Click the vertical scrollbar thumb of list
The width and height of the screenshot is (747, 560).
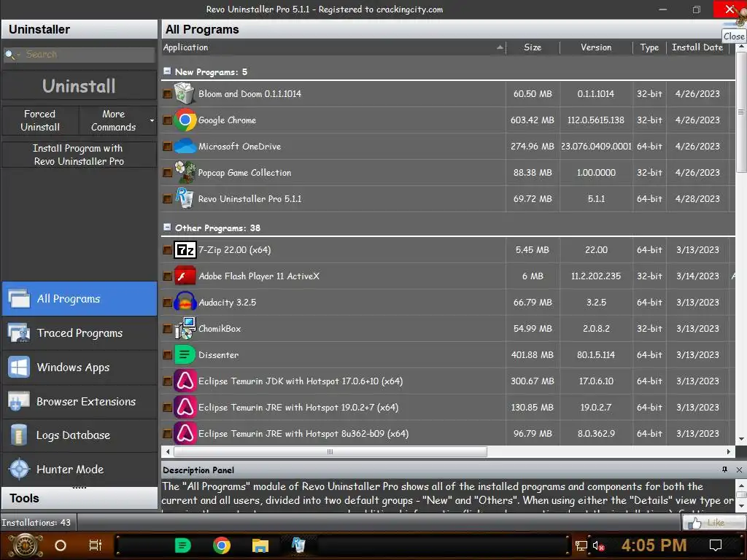pos(740,112)
